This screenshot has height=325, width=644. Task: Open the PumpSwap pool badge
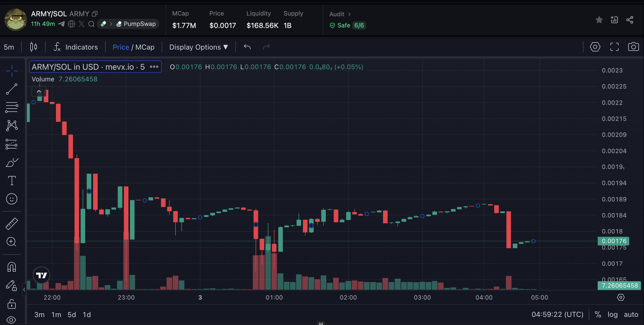128,24
